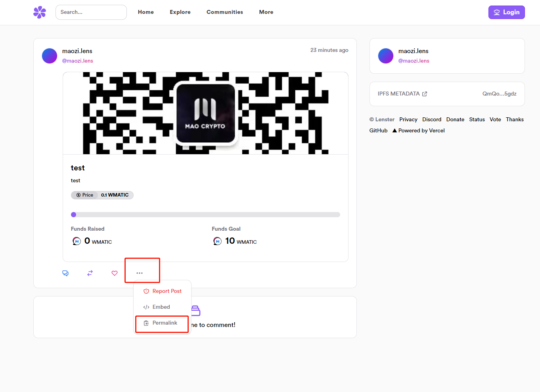Click the Funds Raised label
The width and height of the screenshot is (540, 392).
88,229
